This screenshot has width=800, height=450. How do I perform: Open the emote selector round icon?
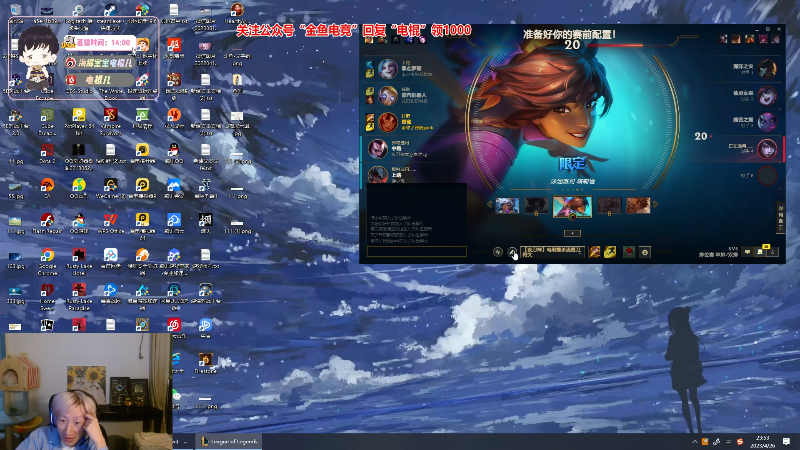(x=645, y=252)
